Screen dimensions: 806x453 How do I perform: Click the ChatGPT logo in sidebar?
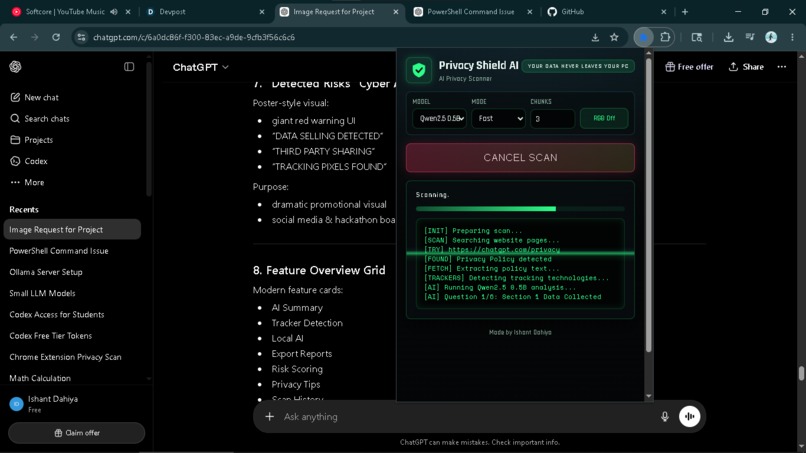(15, 67)
